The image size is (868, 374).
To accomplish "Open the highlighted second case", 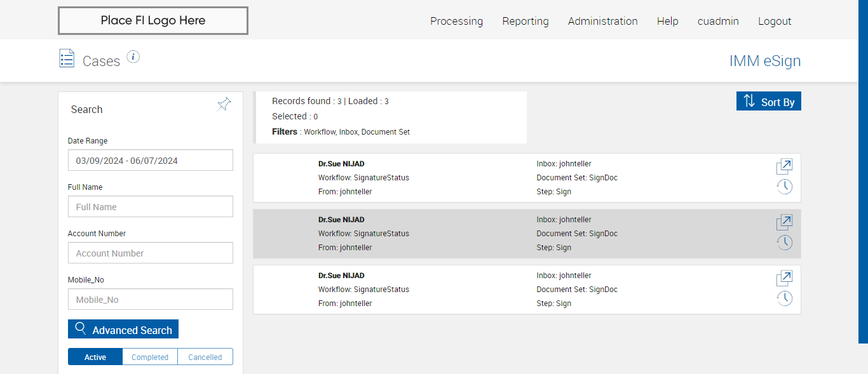I will click(x=784, y=223).
